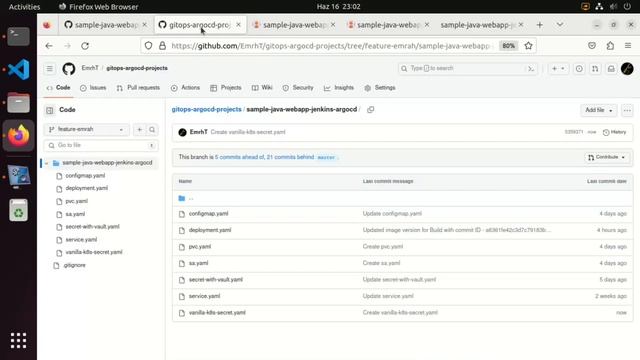
Task: View commit History
Action: 614,132
